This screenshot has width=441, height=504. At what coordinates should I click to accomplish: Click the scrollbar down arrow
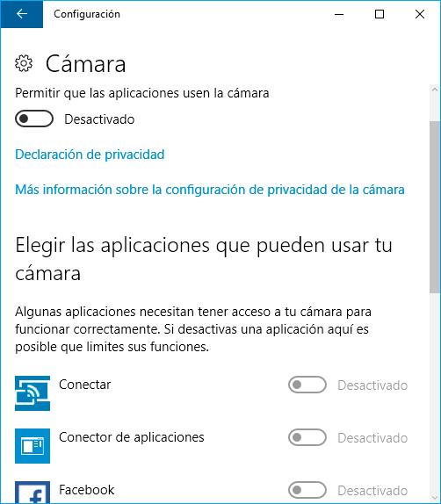pos(435,498)
